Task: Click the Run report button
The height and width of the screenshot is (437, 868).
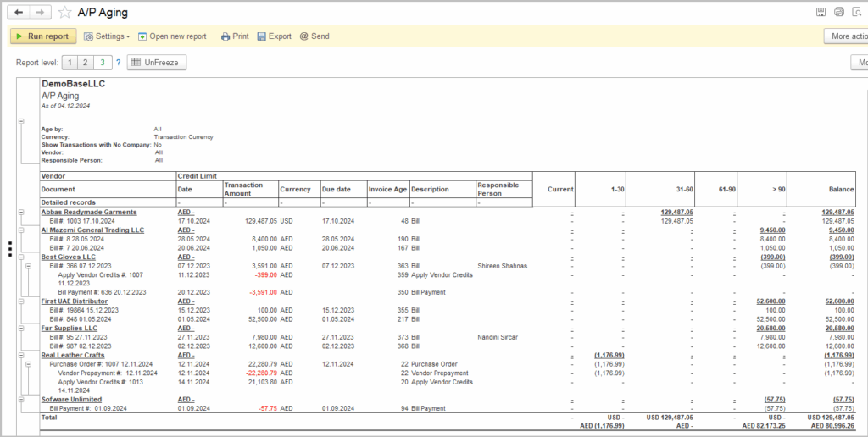Action: click(44, 36)
